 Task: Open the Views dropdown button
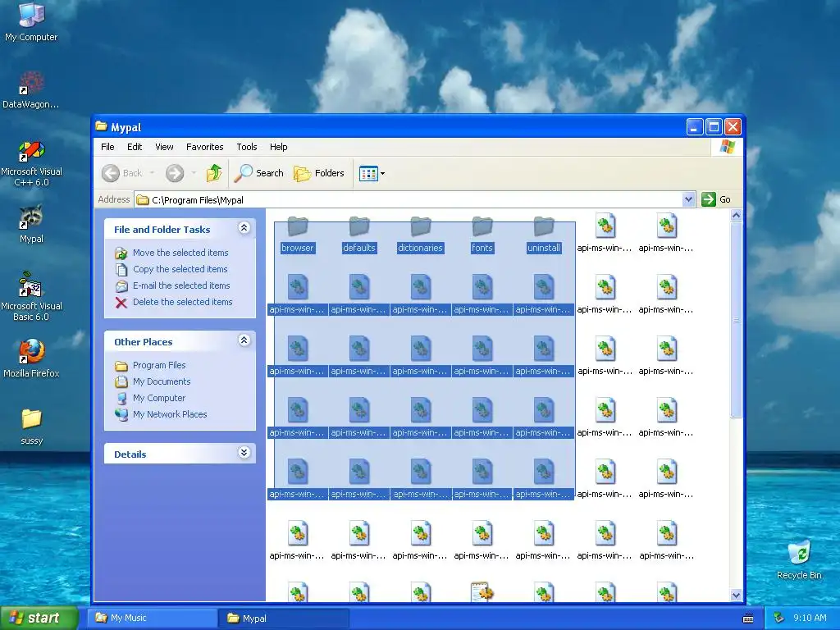coord(372,174)
